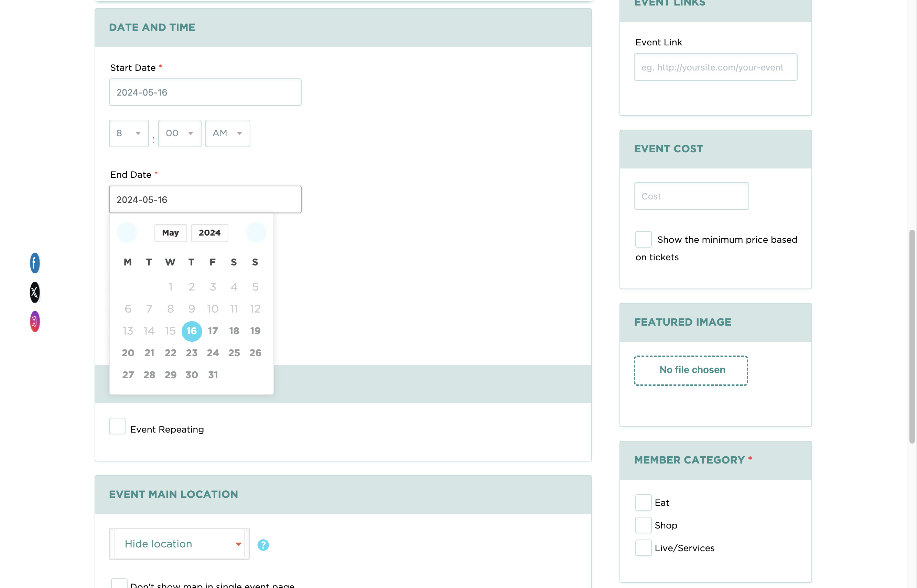
Task: Open the Facebook share icon
Action: [35, 263]
